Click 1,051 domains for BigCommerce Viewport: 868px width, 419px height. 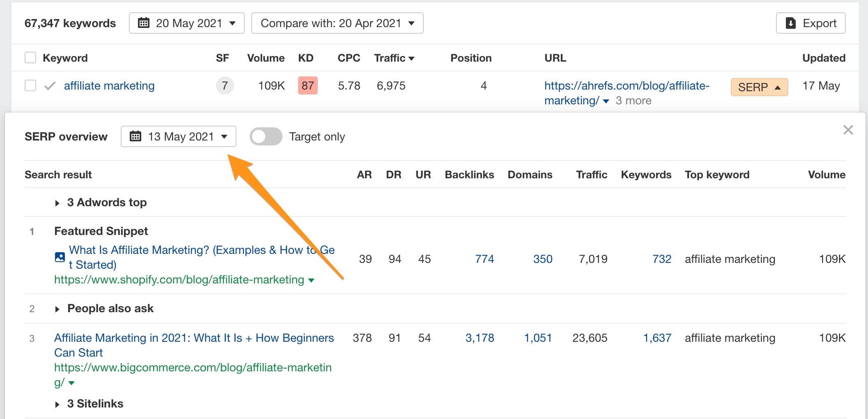(538, 338)
